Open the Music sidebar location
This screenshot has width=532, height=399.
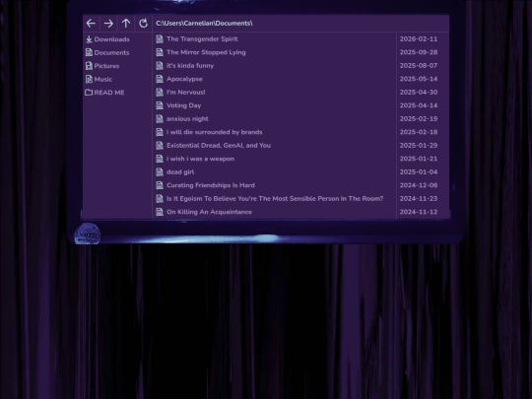(103, 79)
